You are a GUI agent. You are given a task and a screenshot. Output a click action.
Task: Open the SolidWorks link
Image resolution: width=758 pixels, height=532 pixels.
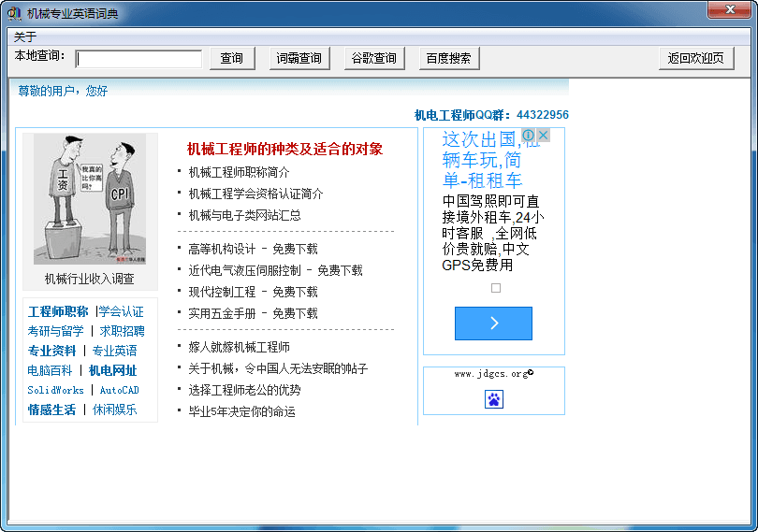pos(55,390)
